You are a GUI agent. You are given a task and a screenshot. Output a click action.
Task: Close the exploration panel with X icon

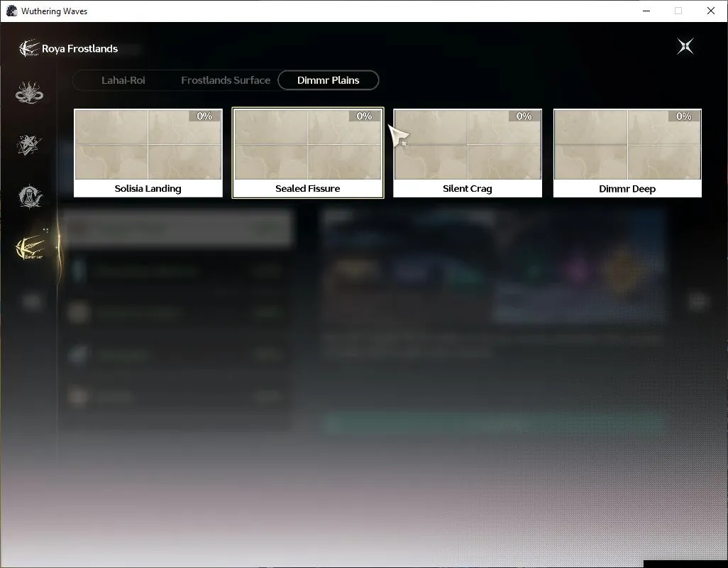[685, 46]
